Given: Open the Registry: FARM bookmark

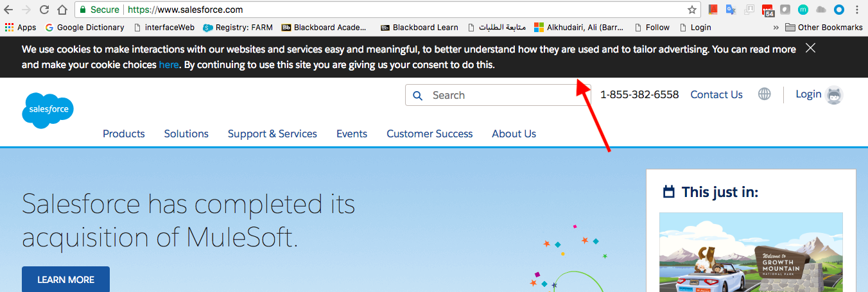Looking at the screenshot, I should pyautogui.click(x=238, y=27).
